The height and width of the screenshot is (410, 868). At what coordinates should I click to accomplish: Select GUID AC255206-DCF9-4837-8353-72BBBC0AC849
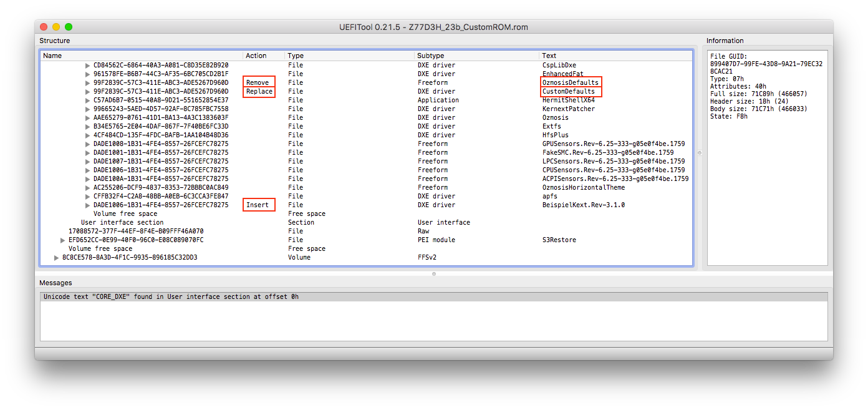[x=161, y=187]
